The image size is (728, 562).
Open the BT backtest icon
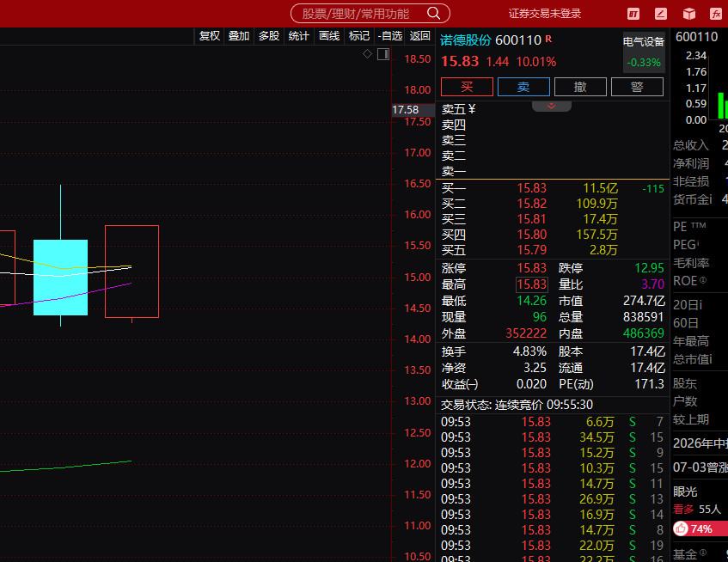click(x=633, y=14)
